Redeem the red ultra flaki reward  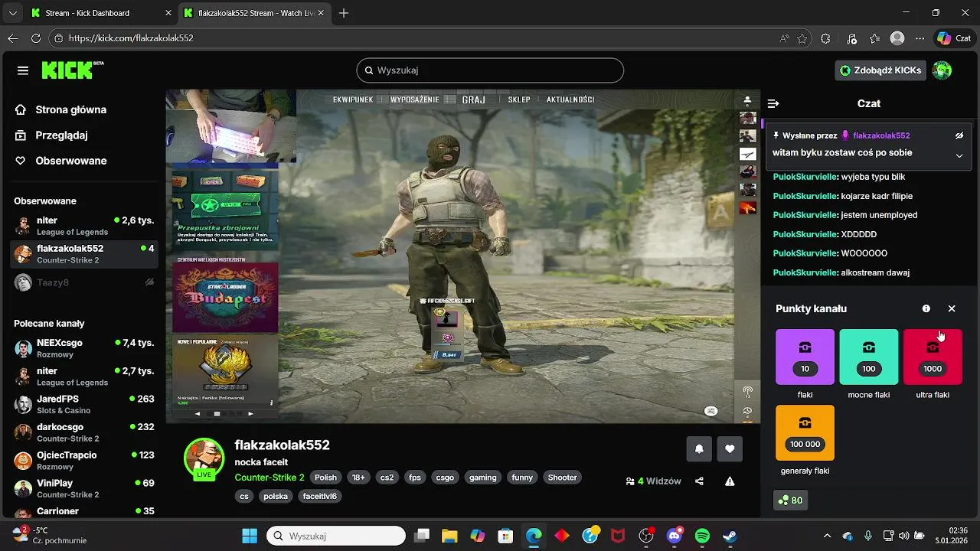point(933,357)
